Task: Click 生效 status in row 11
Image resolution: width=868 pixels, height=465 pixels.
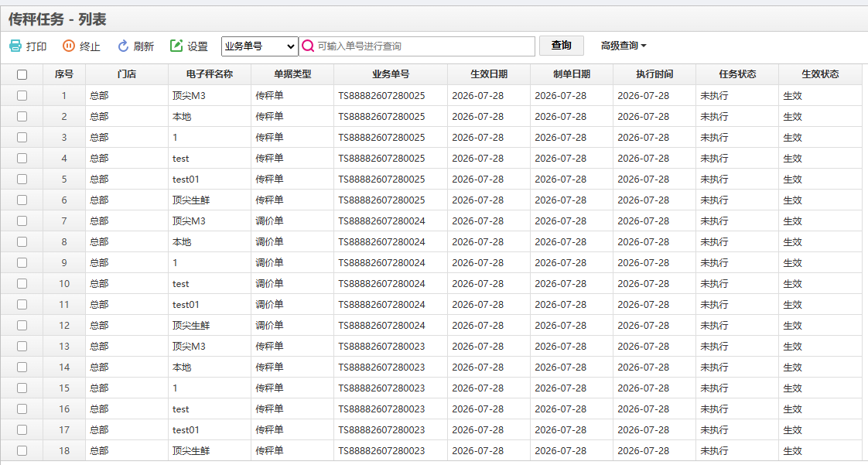Action: pos(792,305)
